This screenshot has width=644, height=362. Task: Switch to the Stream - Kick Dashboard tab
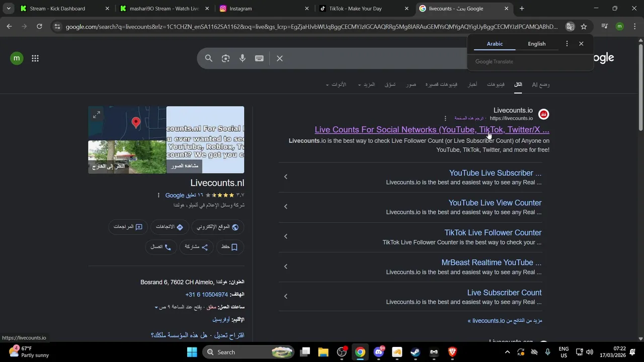pos(64,9)
